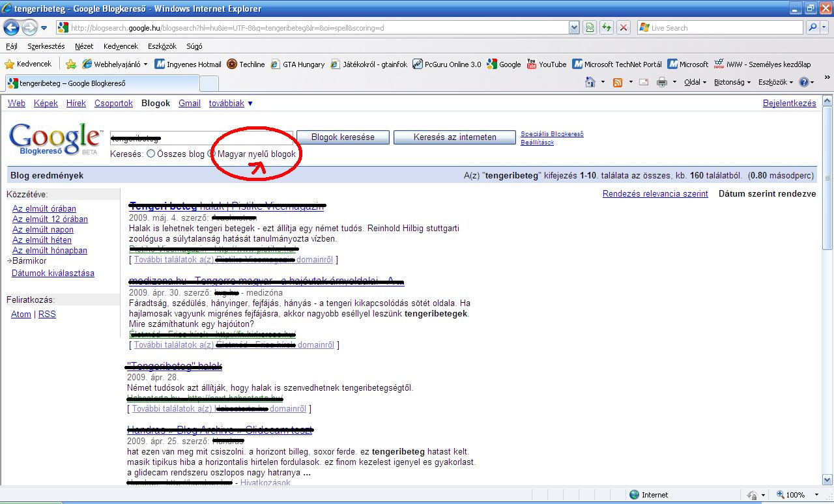Open YouTube favorite in Favorites bar

[x=546, y=64]
